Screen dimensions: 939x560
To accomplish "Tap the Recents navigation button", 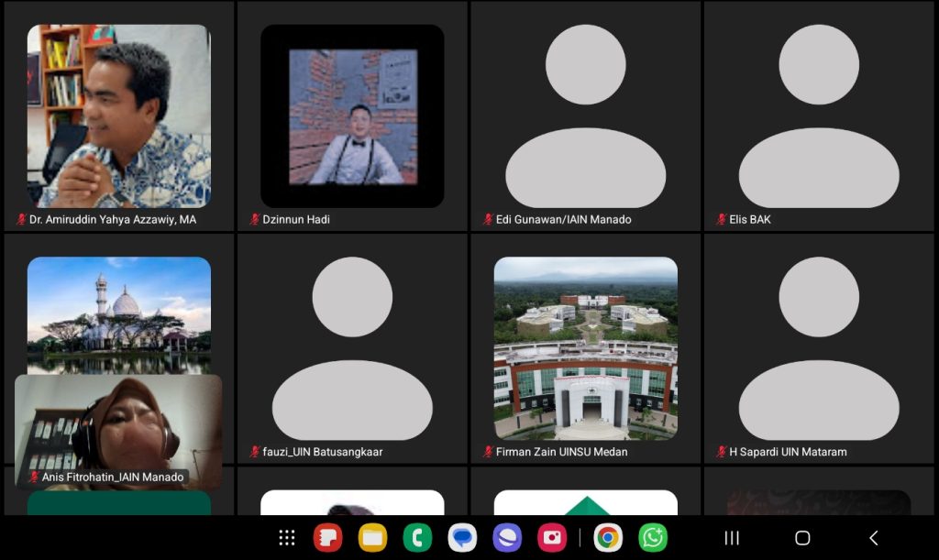I will [x=732, y=538].
